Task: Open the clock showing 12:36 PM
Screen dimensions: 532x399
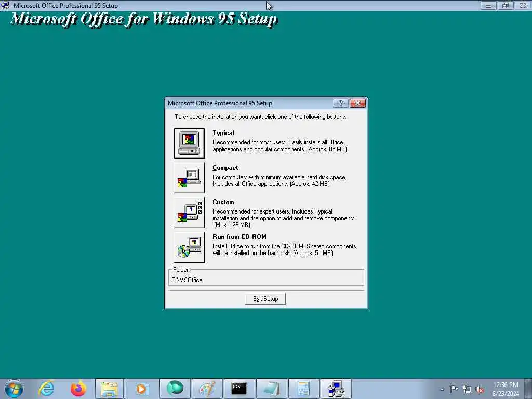Action: (x=505, y=389)
